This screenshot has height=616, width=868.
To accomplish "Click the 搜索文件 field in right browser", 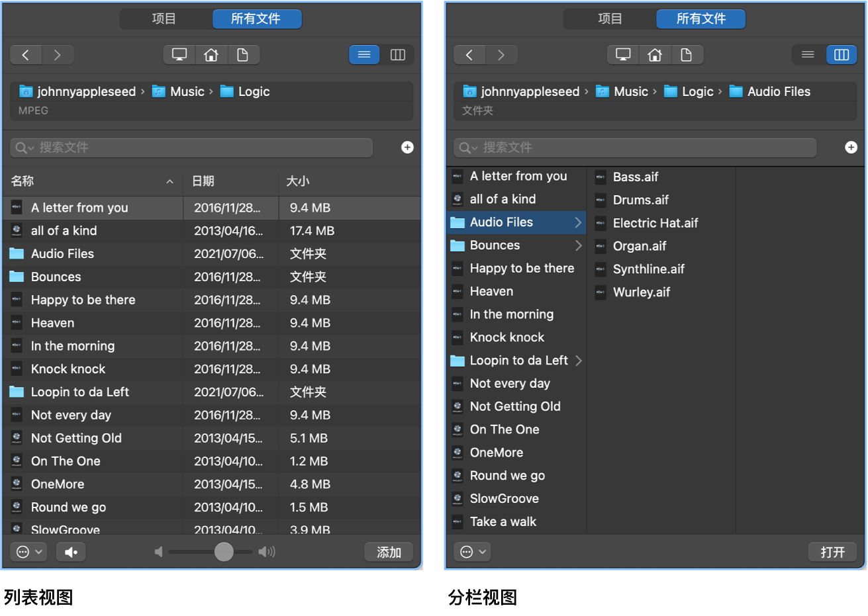I will pos(635,148).
